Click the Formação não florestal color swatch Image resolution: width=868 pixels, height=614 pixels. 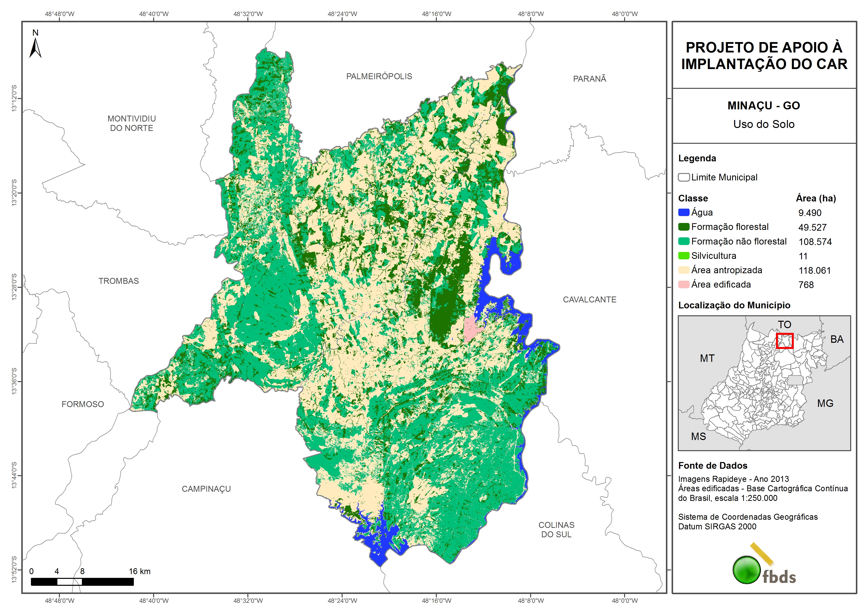pos(683,241)
